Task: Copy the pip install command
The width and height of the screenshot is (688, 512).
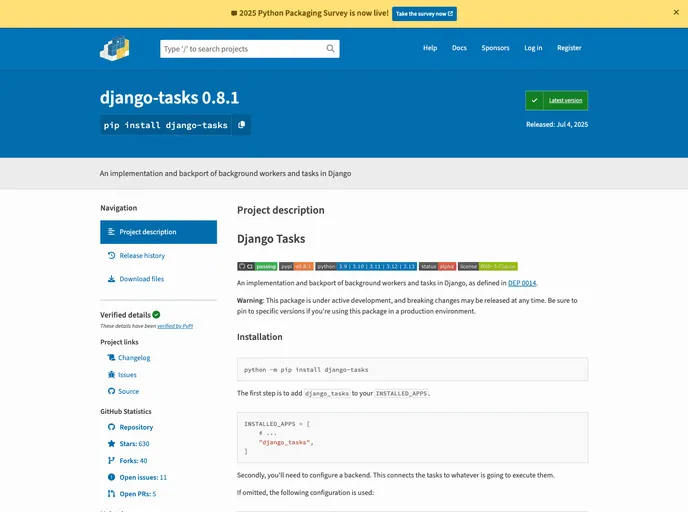Action: click(x=241, y=125)
